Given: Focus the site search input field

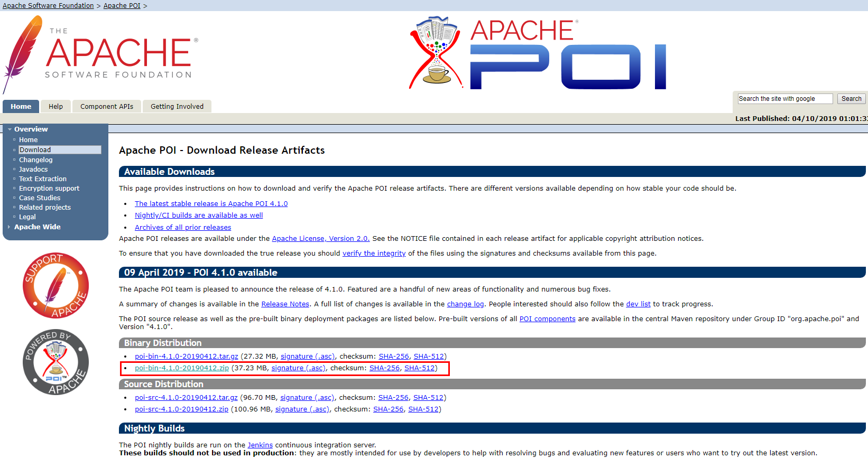Looking at the screenshot, I should tap(785, 99).
